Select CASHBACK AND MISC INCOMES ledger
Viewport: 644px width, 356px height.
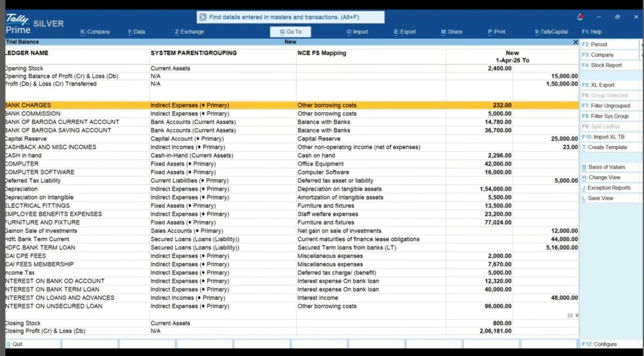[50, 147]
